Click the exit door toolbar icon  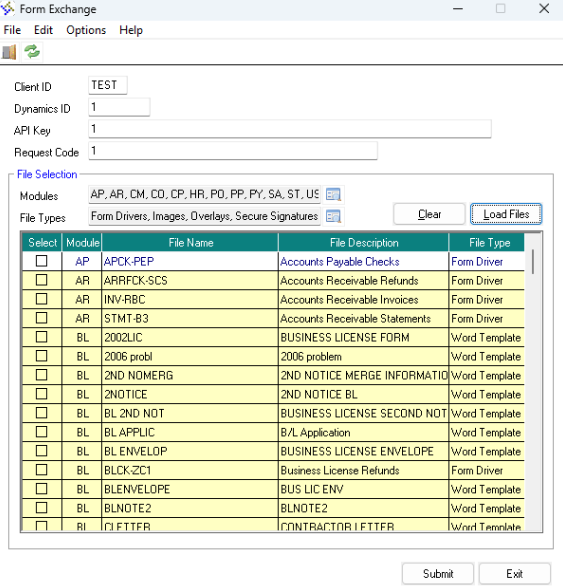pyautogui.click(x=9, y=52)
